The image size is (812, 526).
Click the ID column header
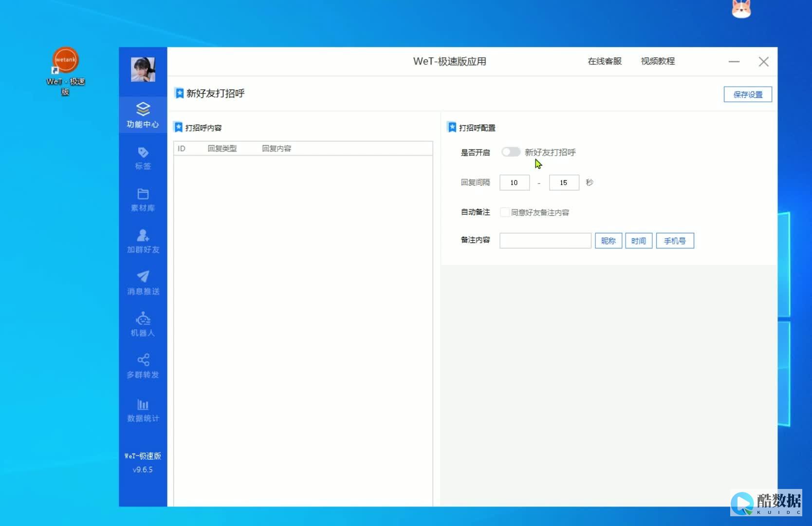(182, 149)
